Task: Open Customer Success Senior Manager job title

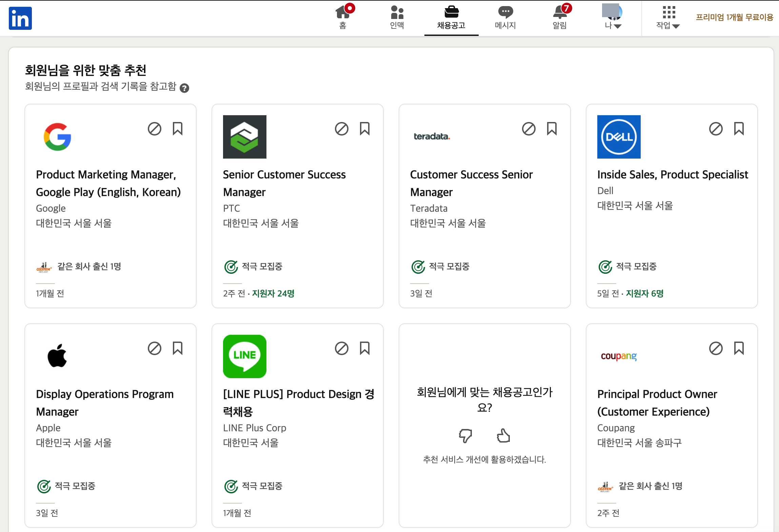Action: (472, 183)
